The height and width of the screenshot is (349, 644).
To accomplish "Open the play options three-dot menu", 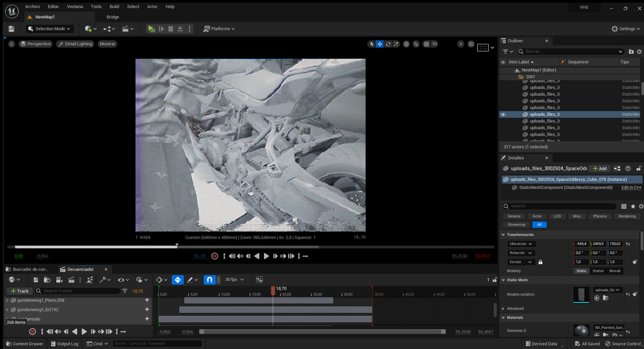I will pos(190,29).
